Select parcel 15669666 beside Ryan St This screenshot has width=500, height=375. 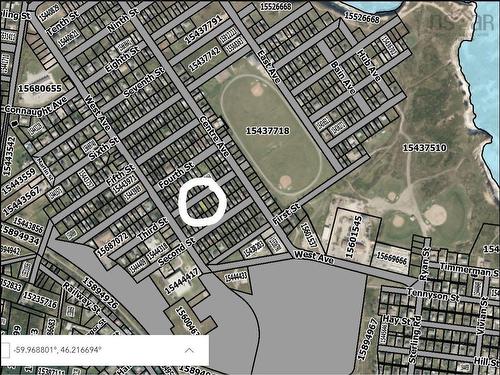392,258
